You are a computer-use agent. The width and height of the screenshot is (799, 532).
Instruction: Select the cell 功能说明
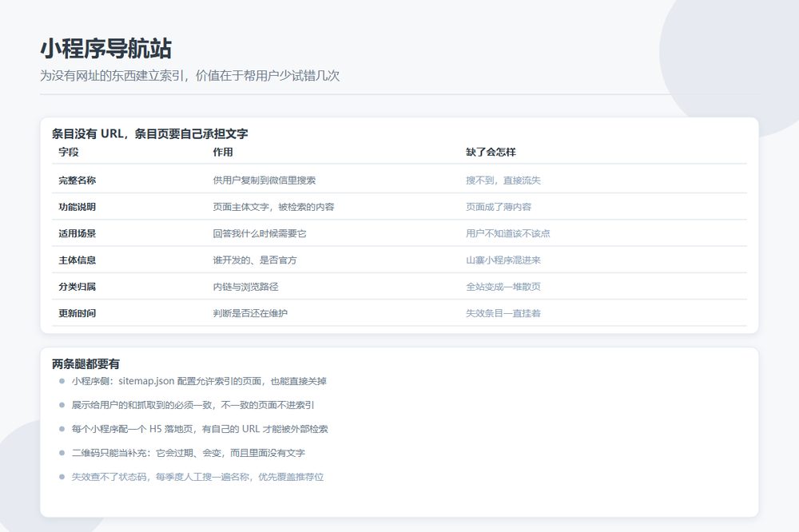(77, 207)
